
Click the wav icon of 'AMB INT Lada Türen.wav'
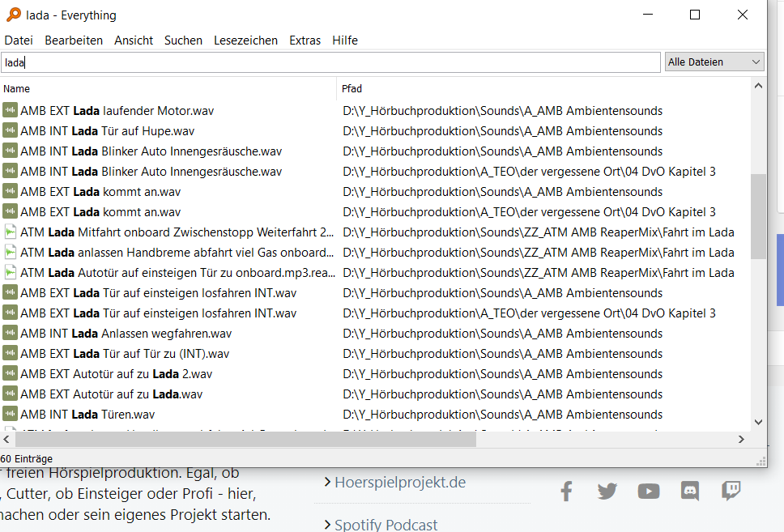(10, 414)
